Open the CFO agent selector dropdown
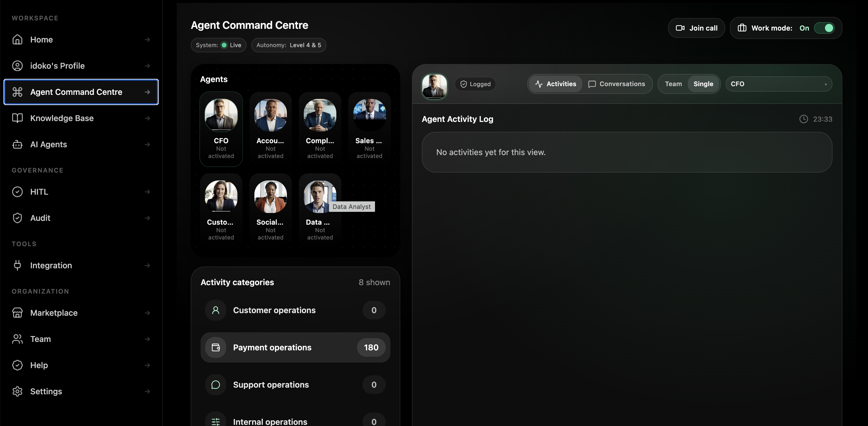 tap(779, 84)
